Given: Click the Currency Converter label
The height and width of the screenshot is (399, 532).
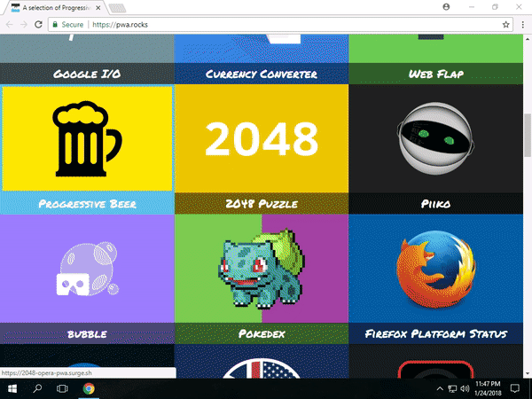Looking at the screenshot, I should pos(261,74).
